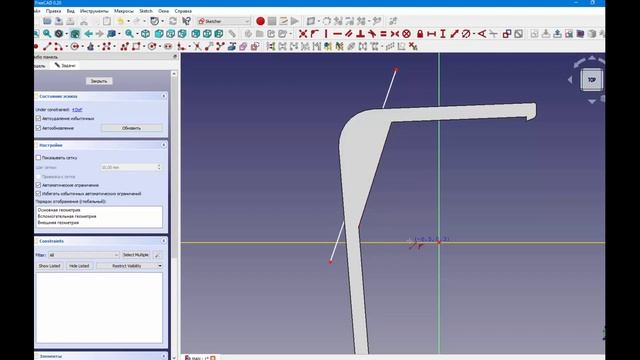This screenshot has width=640, height=360.
Task: Toggle 'Избегать избыточных автоматических ограничений' checkbox
Action: [38, 193]
